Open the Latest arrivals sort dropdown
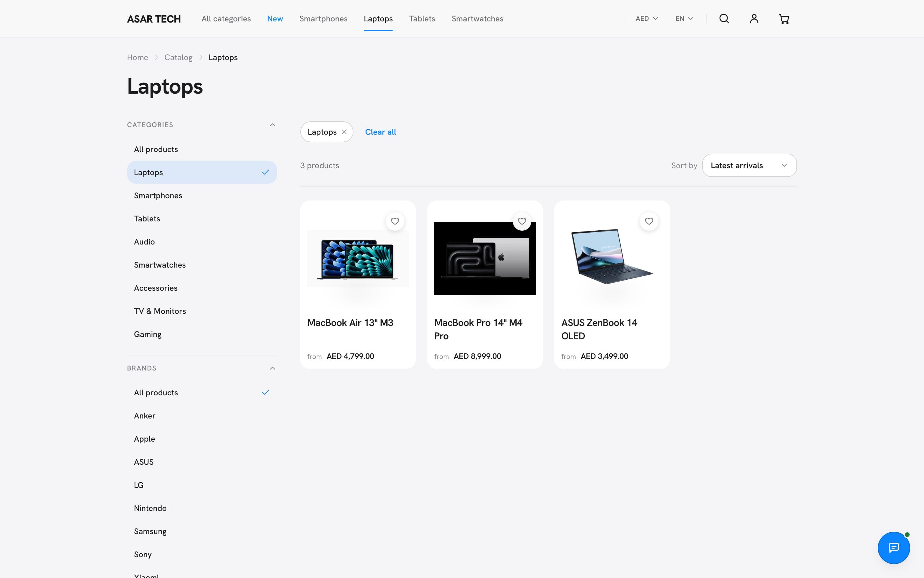 coord(749,166)
